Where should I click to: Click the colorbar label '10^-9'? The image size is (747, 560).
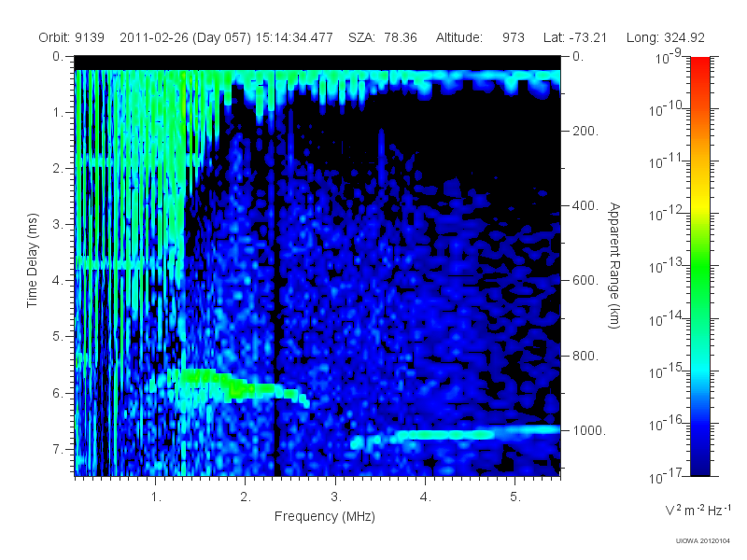669,57
